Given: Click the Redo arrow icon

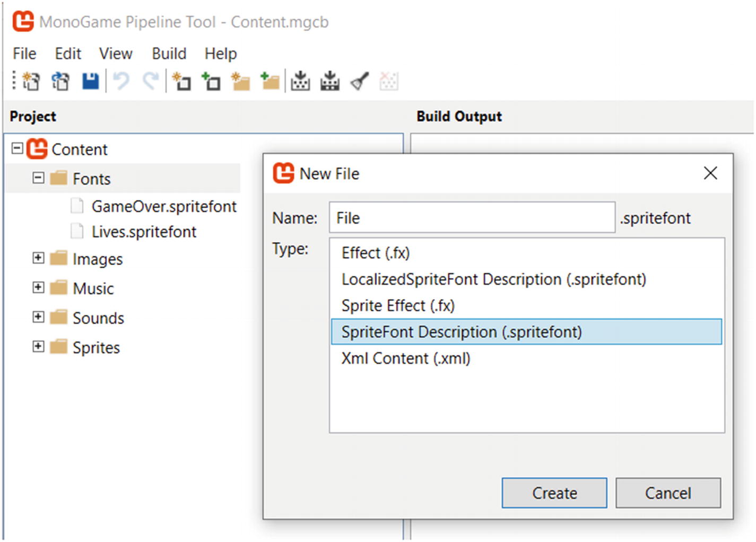Looking at the screenshot, I should [x=151, y=81].
